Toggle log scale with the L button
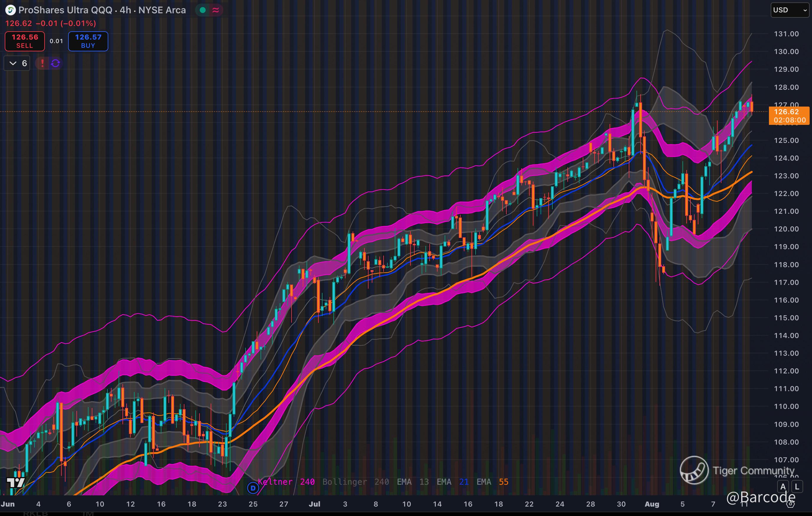Screen dimensions: 812x516 point(797,487)
